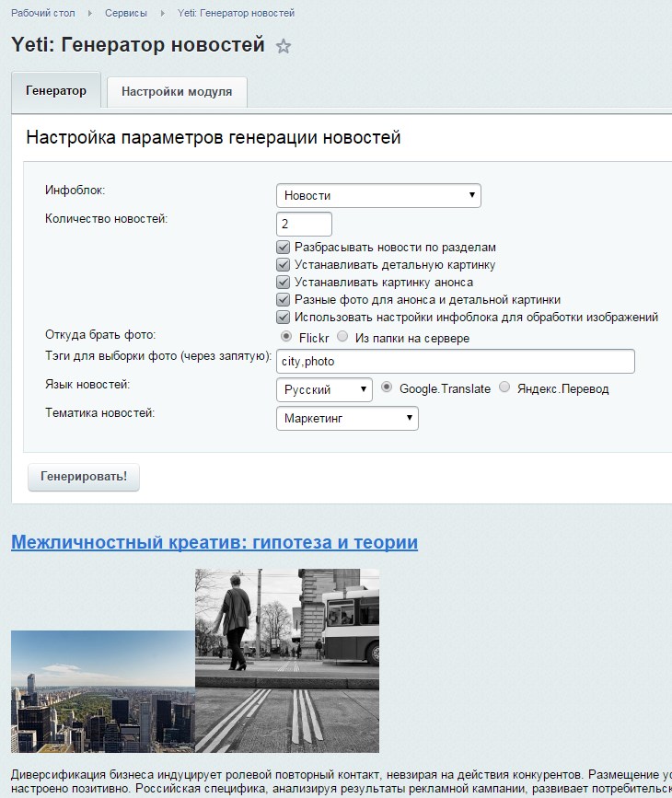Select Google.Translate radio button
The image size is (672, 798).
point(387,388)
